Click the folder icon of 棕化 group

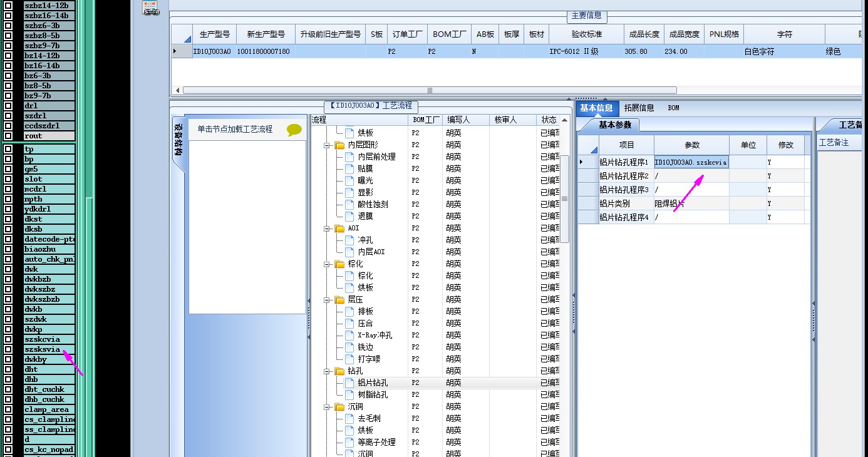coord(340,264)
